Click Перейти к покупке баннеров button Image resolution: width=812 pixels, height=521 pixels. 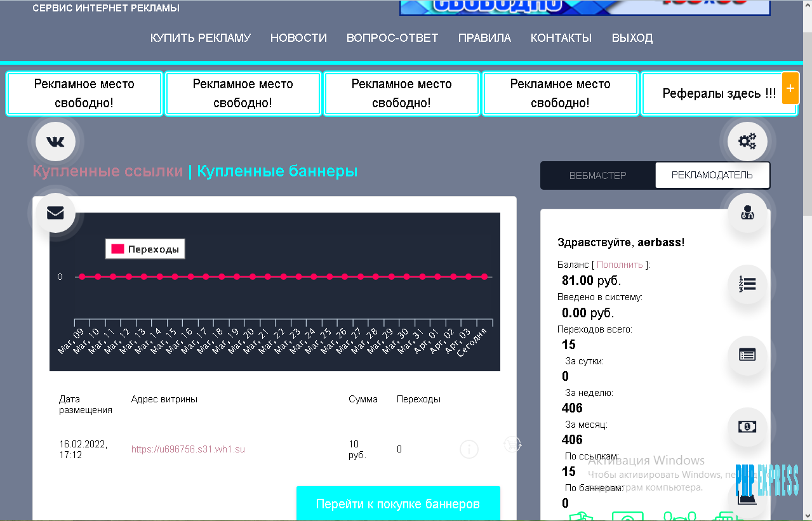point(398,504)
